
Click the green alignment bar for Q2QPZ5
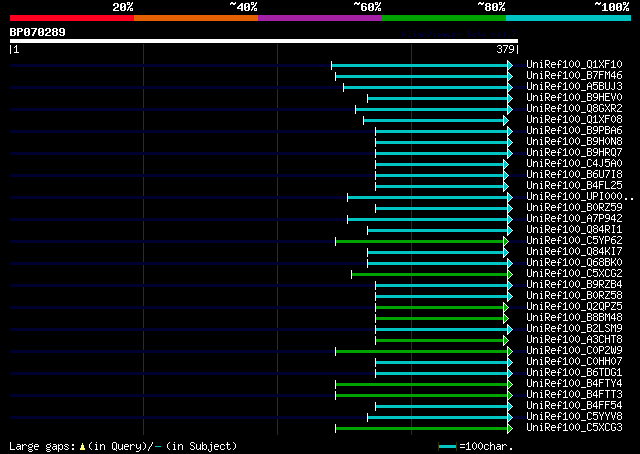pyautogui.click(x=440, y=308)
